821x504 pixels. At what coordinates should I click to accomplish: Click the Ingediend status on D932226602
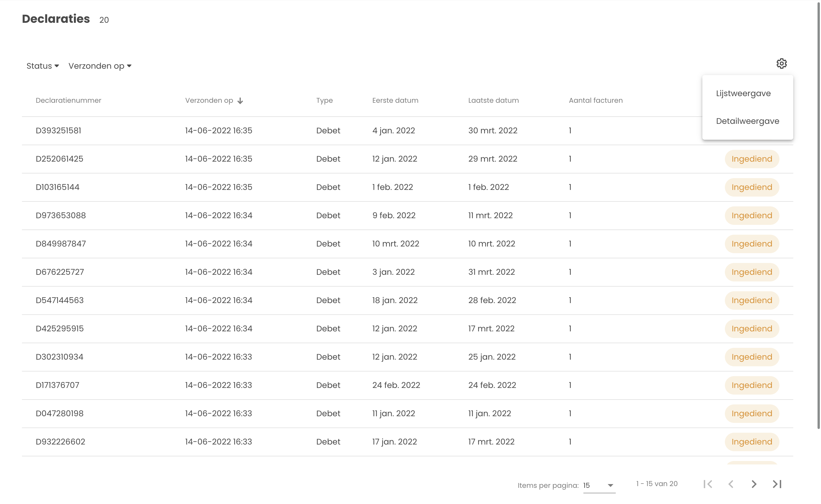point(752,442)
